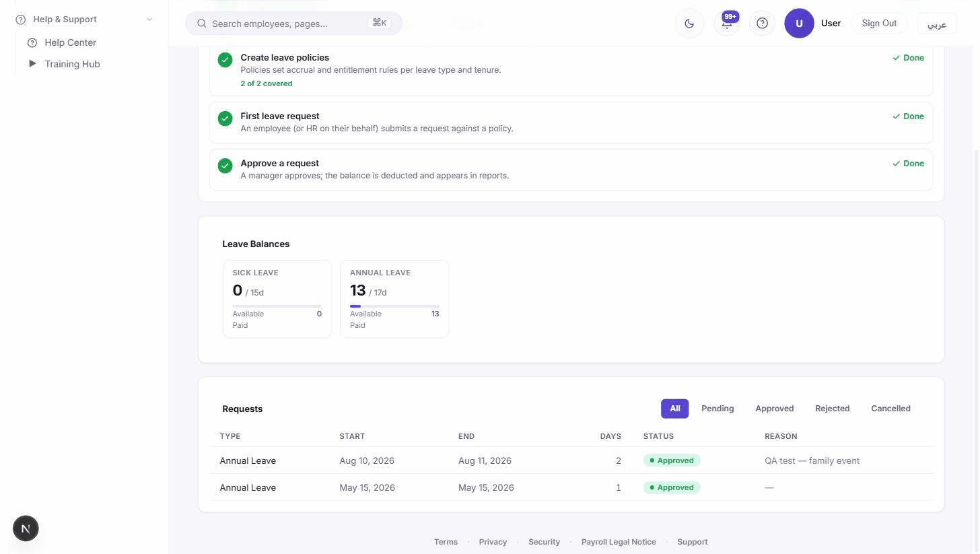This screenshot has height=554, width=980.
Task: Click the User name label in header
Action: [x=831, y=23]
